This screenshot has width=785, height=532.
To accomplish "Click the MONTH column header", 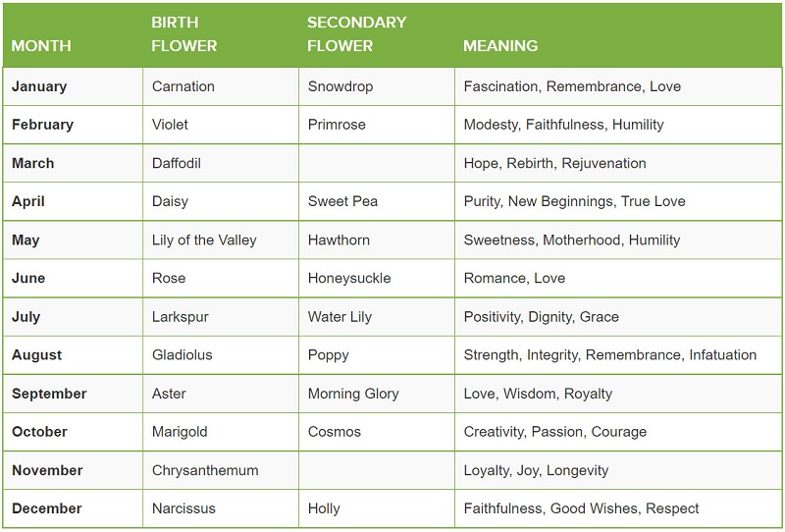I will click(40, 45).
